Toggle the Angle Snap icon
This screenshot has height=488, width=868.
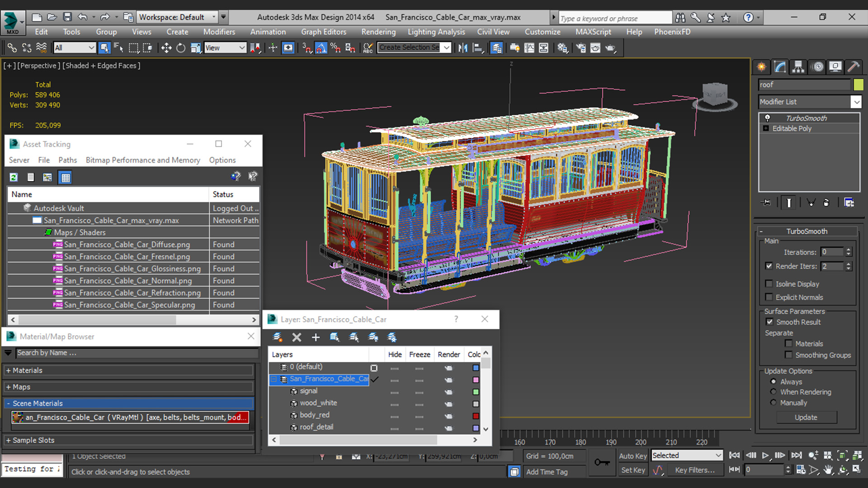(x=321, y=48)
